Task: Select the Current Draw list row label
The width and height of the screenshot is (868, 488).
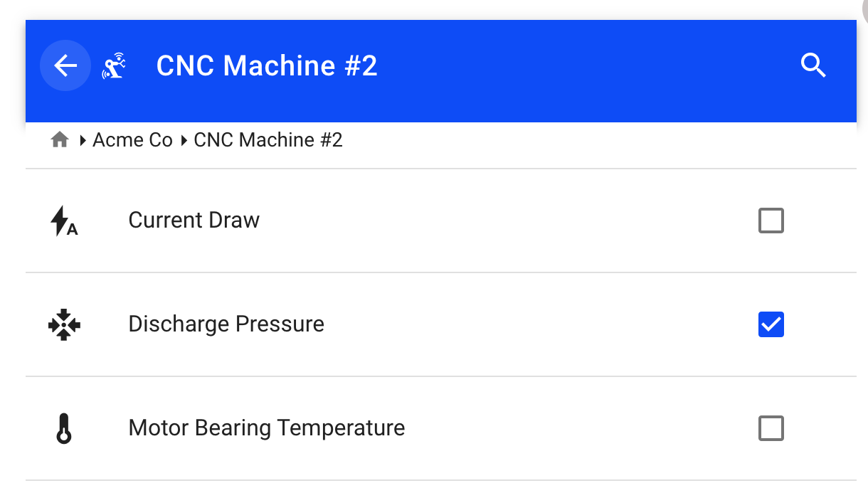Action: (194, 220)
